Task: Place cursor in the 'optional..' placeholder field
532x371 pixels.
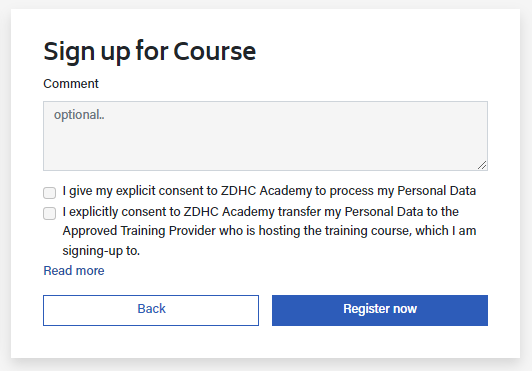Action: (x=265, y=136)
